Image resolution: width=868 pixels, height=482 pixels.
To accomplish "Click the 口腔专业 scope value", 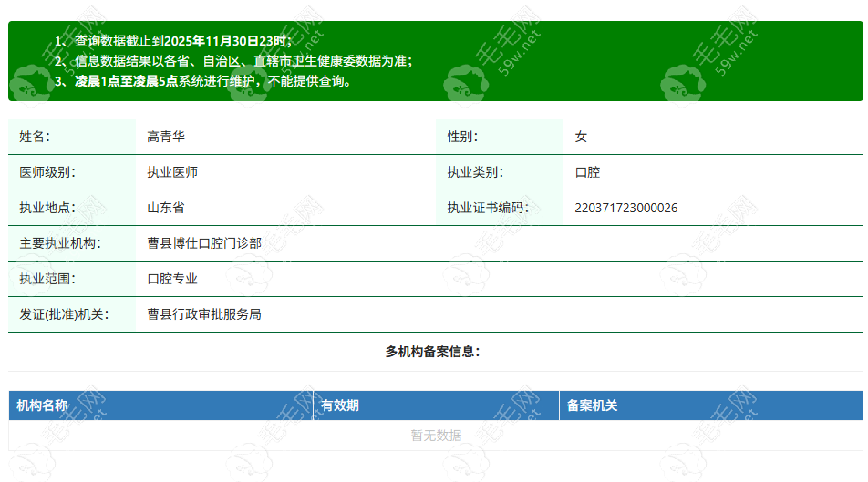I will (x=172, y=278).
